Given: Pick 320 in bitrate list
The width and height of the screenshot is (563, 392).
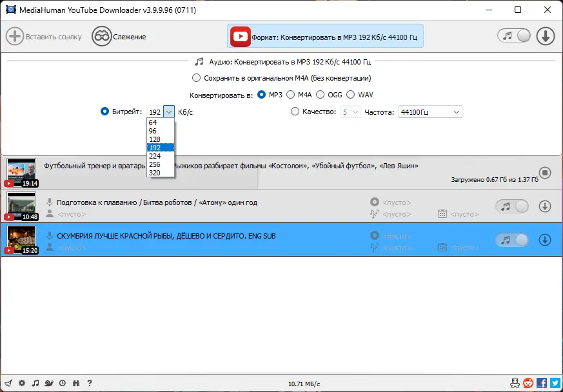Looking at the screenshot, I should tap(161, 173).
